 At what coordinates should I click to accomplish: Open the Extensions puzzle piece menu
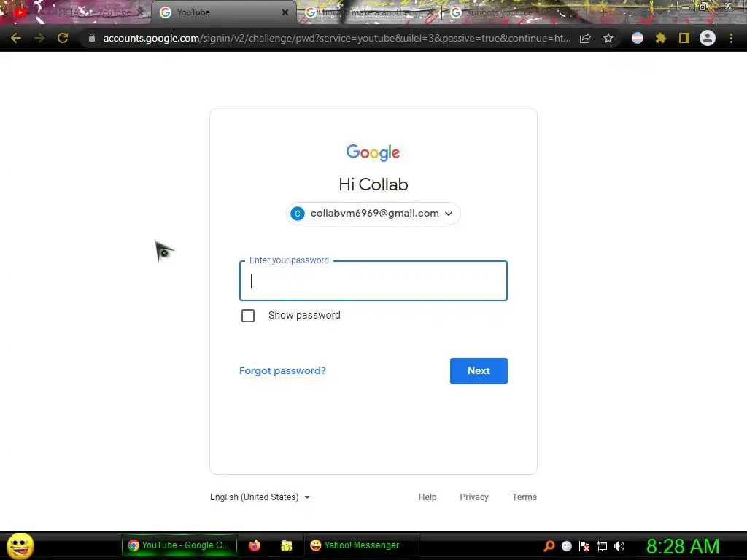click(x=661, y=38)
